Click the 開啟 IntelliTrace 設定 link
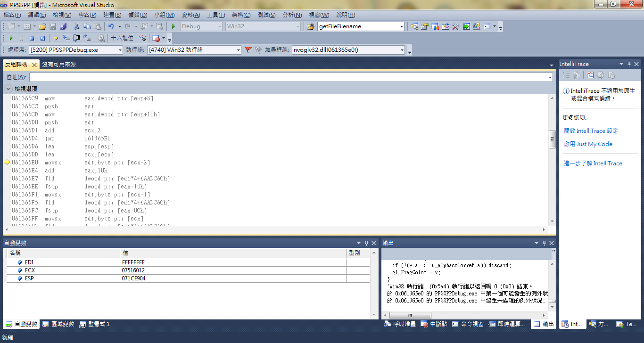644x343 pixels. (591, 131)
